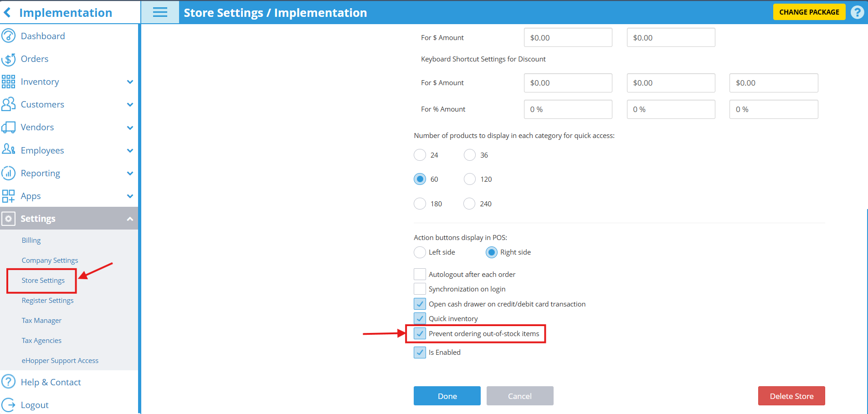
Task: Expand the Vendors submenu chevron
Action: pos(130,128)
